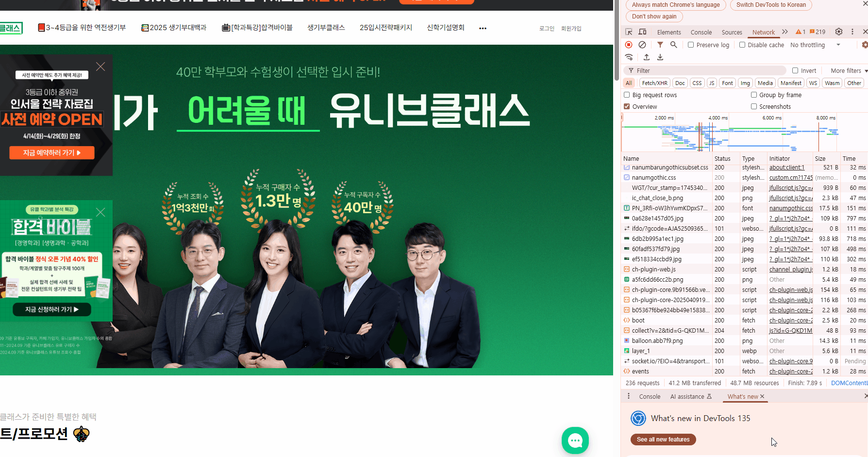Close the What's new tab

point(762,397)
